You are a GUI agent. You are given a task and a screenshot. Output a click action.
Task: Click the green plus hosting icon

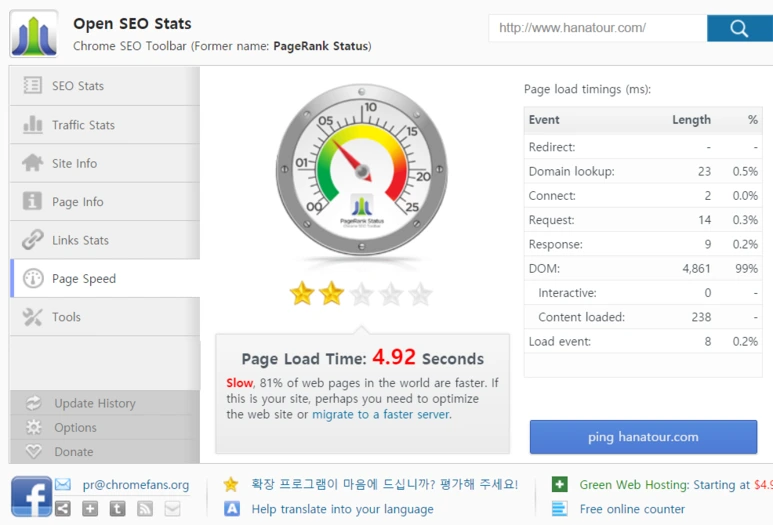pyautogui.click(x=560, y=484)
